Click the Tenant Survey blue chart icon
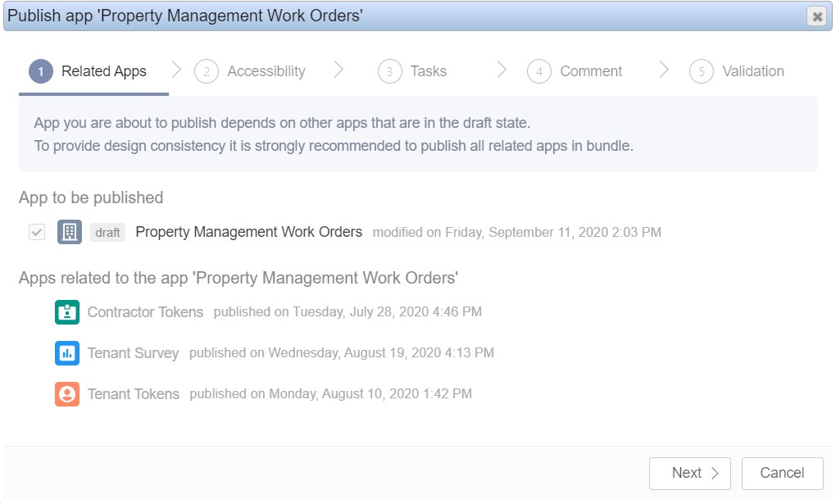The image size is (836, 504). 67,353
